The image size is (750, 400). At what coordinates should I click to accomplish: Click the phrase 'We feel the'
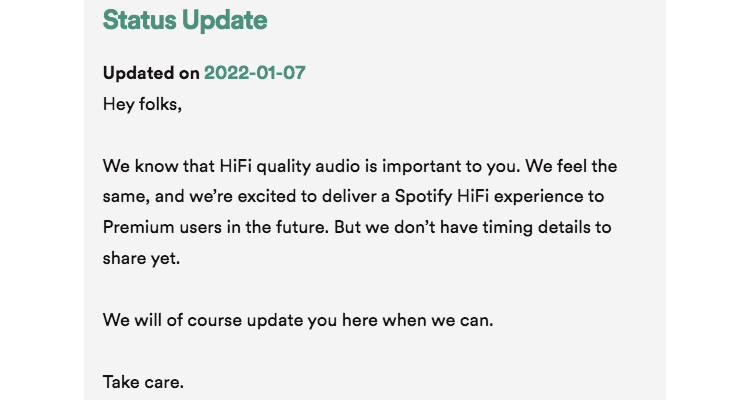pyautogui.click(x=571, y=167)
